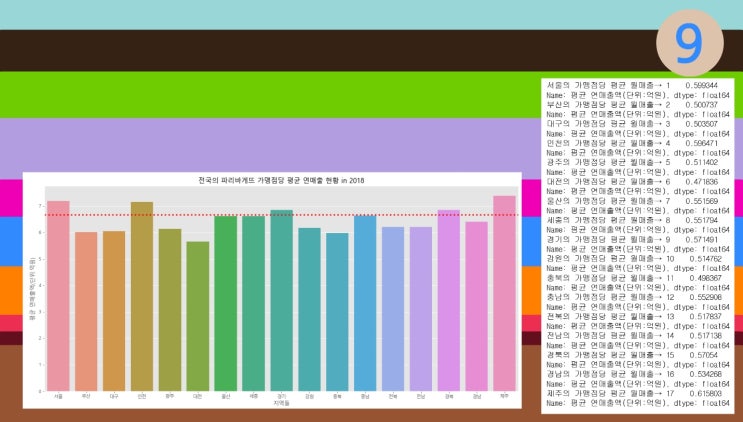Click the line '대구의 가맹점당 평균 월매출→ 3'
Viewport: 743px width, 422px height.
[x=608, y=124]
